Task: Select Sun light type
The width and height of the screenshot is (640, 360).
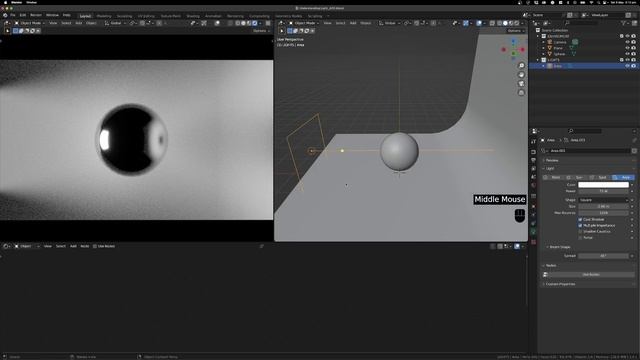Action: [x=576, y=178]
